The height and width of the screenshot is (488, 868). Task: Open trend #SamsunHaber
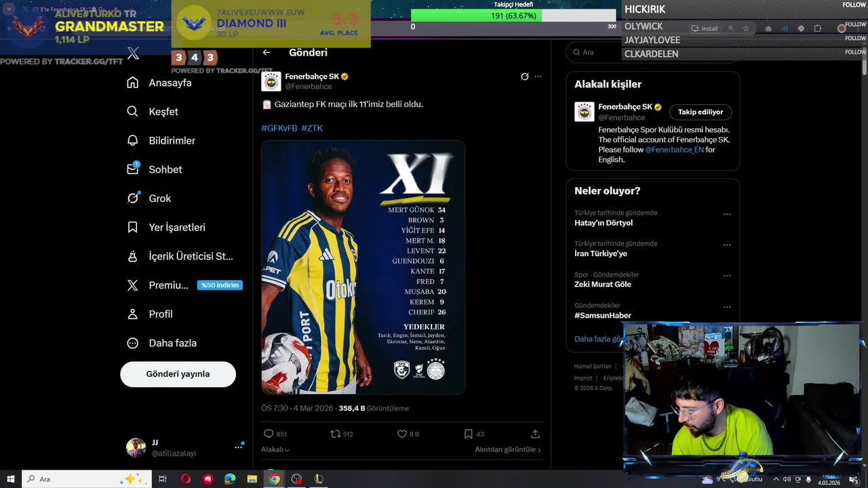[603, 316]
